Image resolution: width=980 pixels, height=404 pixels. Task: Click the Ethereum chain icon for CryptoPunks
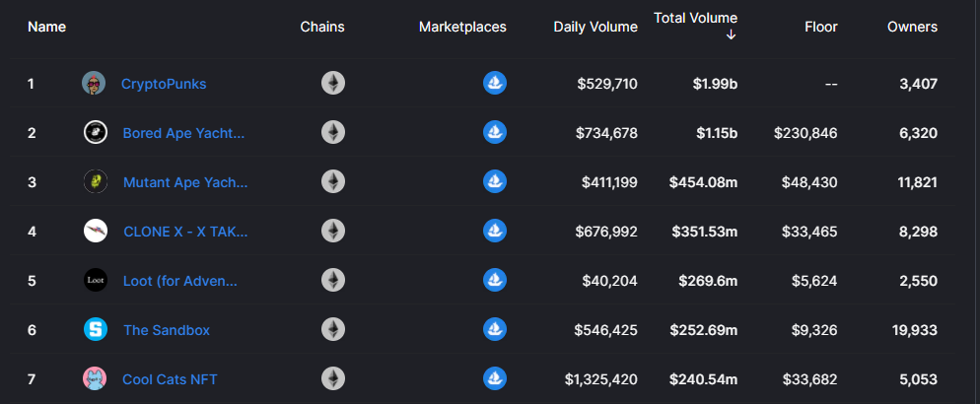point(333,83)
